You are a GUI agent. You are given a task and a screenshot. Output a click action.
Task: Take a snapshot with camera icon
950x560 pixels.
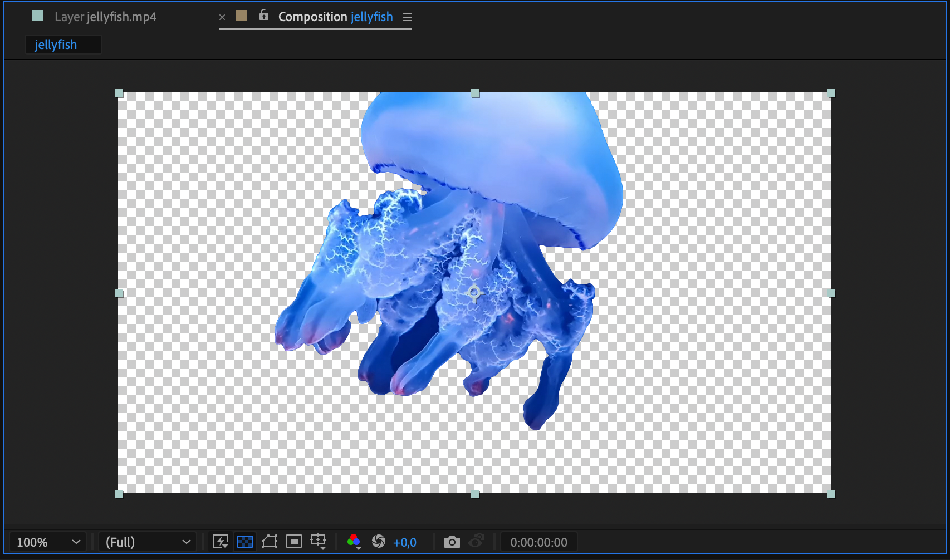[452, 542]
